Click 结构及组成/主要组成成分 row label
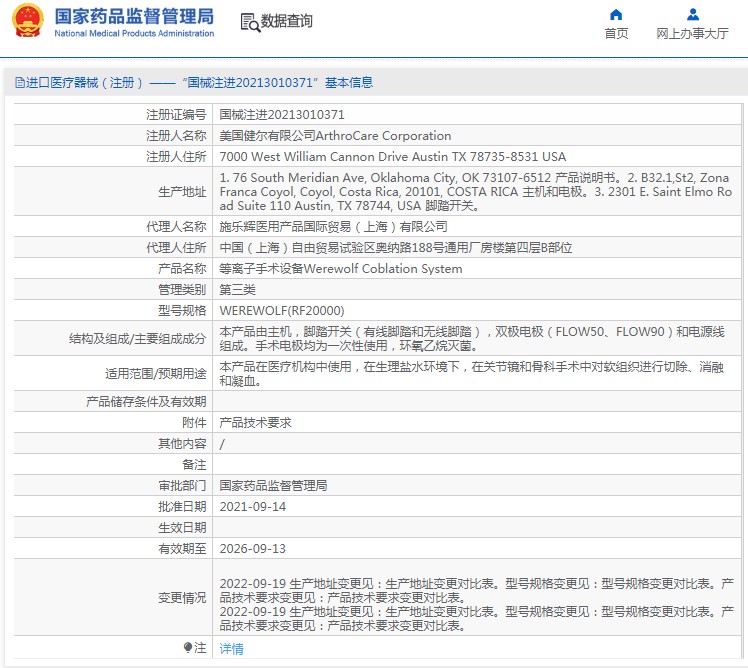Image resolution: width=748 pixels, height=668 pixels. 137,339
